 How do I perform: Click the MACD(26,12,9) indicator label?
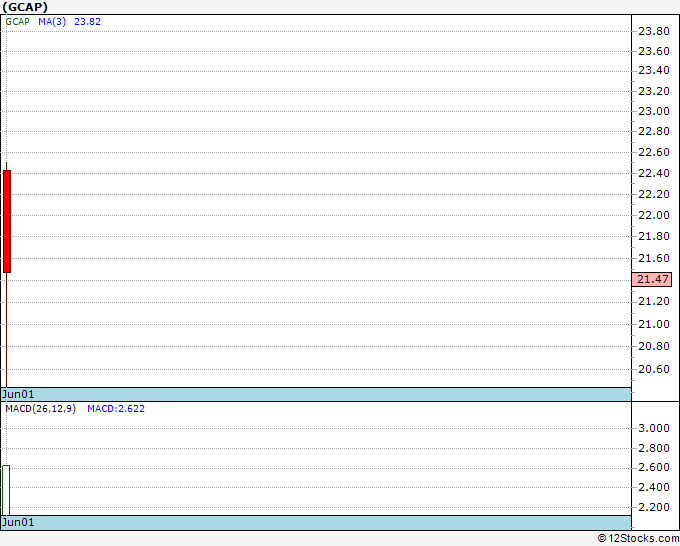click(41, 409)
